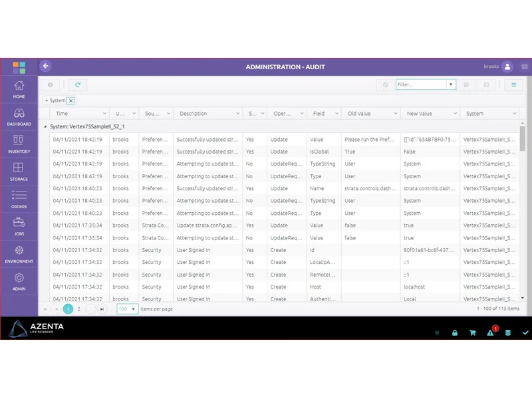This screenshot has width=532, height=399.
Task: Click the shopping cart status icon
Action: tap(473, 333)
